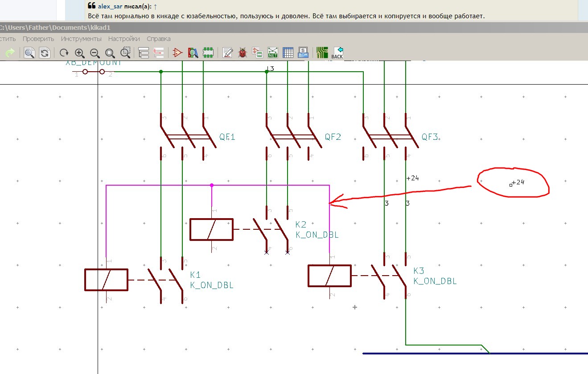Click the BACK import footprints icon
The height and width of the screenshot is (374, 588).
[337, 53]
